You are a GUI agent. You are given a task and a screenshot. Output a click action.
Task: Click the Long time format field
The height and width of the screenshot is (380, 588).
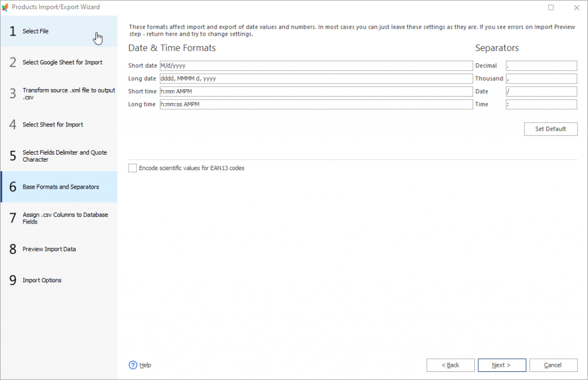point(316,104)
